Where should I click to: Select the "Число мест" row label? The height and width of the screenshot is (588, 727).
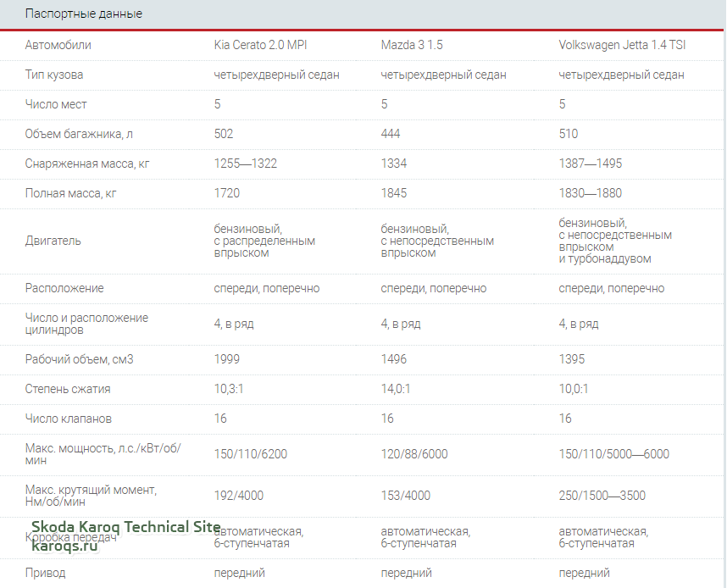tap(56, 104)
